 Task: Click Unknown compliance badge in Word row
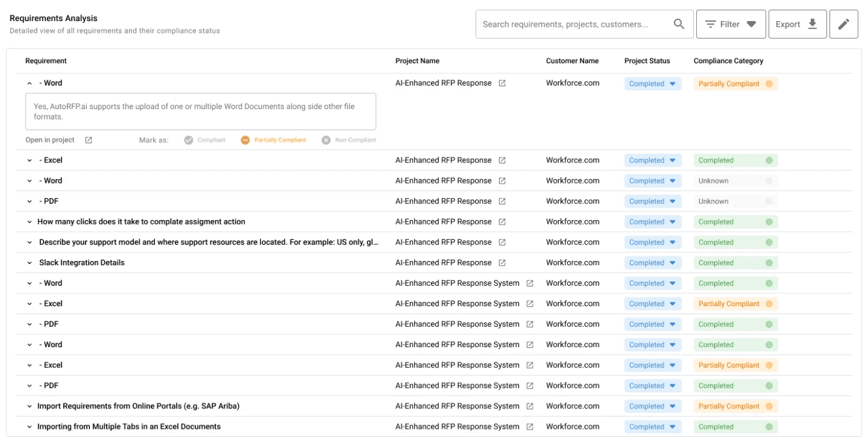pyautogui.click(x=736, y=181)
